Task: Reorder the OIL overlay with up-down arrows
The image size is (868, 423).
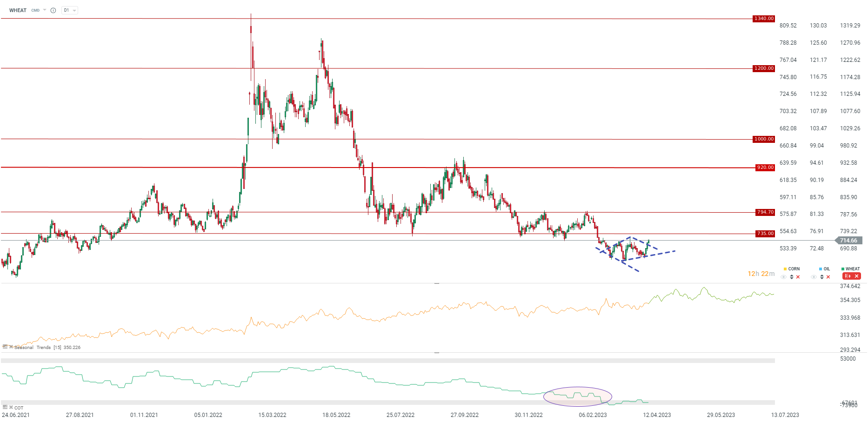Action: point(822,277)
